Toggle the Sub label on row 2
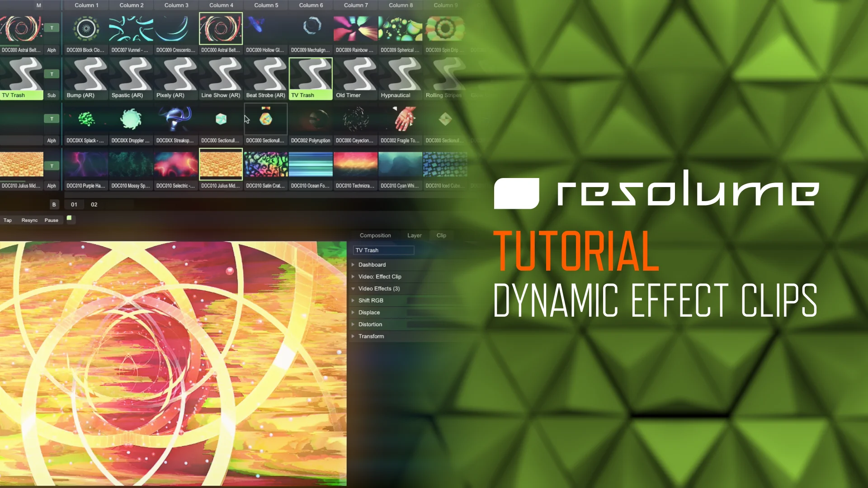 coord(51,95)
